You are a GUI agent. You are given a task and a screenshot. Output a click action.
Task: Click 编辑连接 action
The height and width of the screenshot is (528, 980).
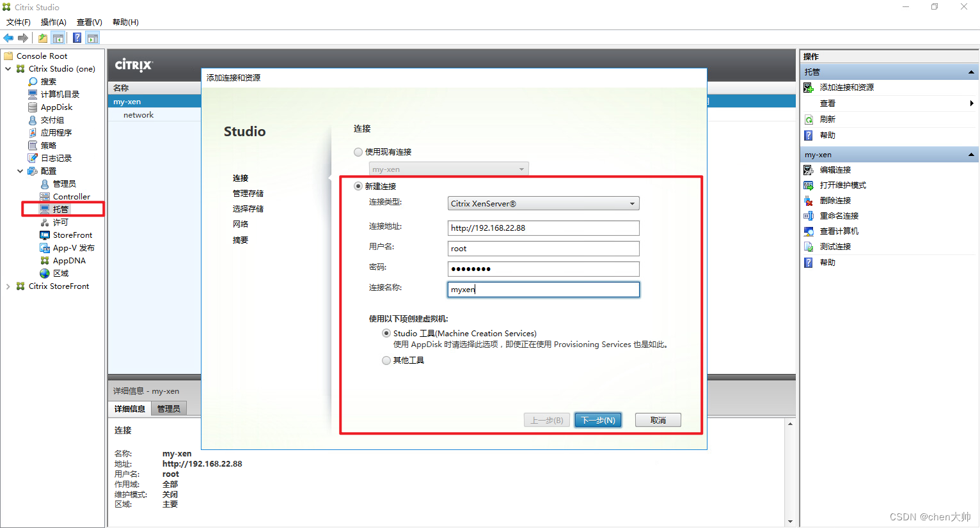[x=835, y=170]
